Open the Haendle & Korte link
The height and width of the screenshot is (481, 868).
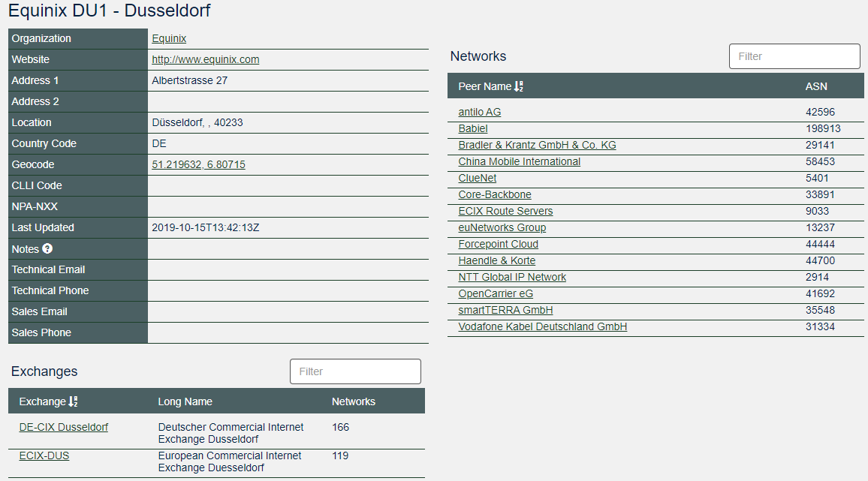click(x=496, y=260)
